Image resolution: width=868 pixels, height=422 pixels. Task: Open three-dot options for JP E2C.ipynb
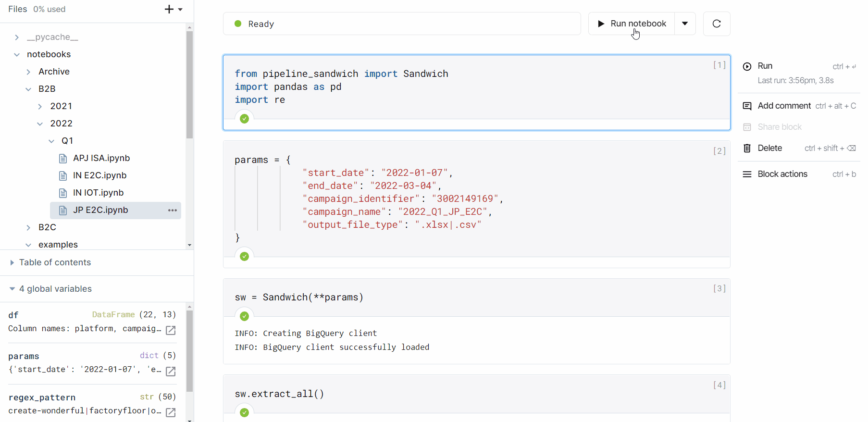tap(173, 210)
